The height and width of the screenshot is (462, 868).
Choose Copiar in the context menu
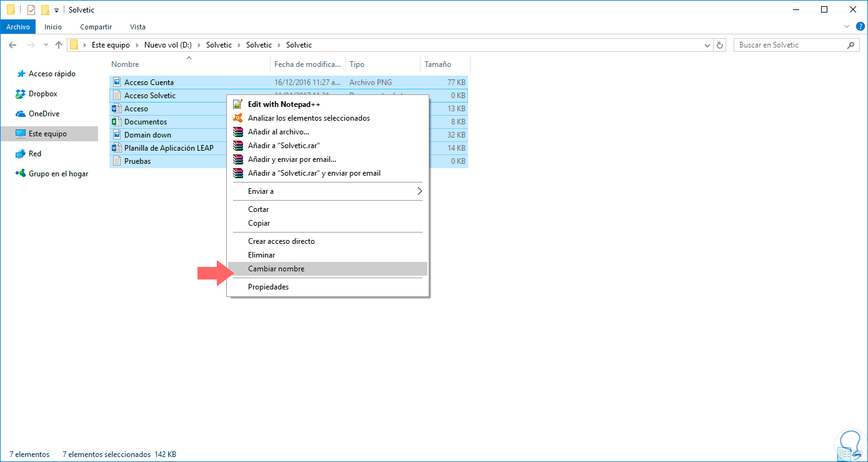tap(327, 223)
